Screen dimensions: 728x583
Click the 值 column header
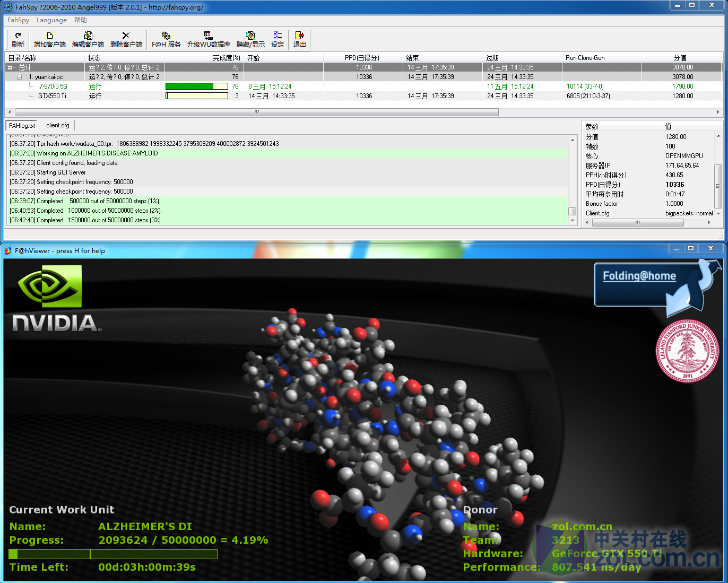692,126
